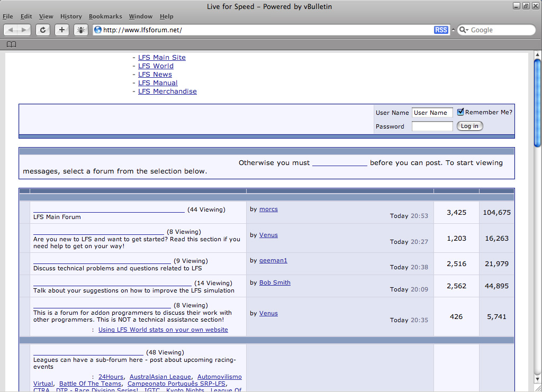Open Venus link in Today 20:27 row
Viewport: 542px width, 392px height.
tap(268, 235)
